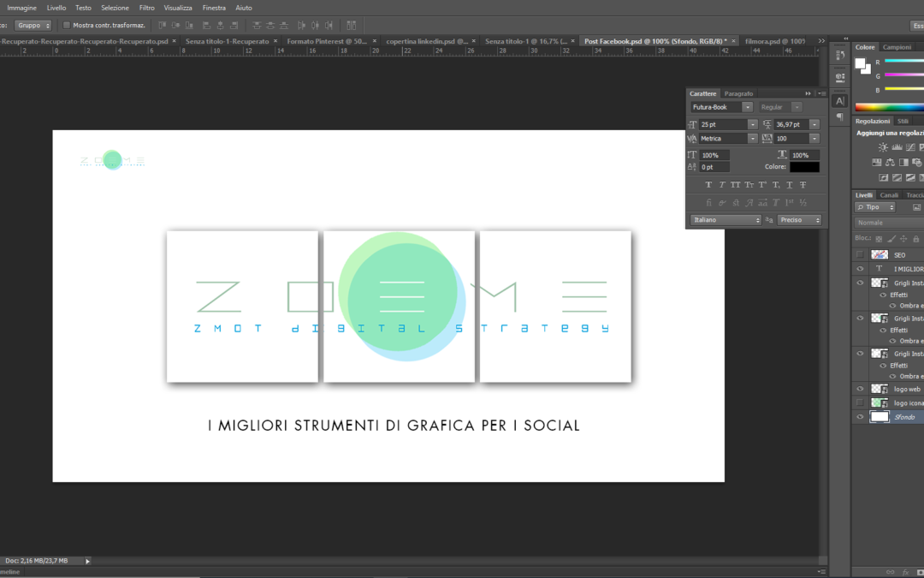Show the SEO layer
The height and width of the screenshot is (578, 924).
click(860, 255)
